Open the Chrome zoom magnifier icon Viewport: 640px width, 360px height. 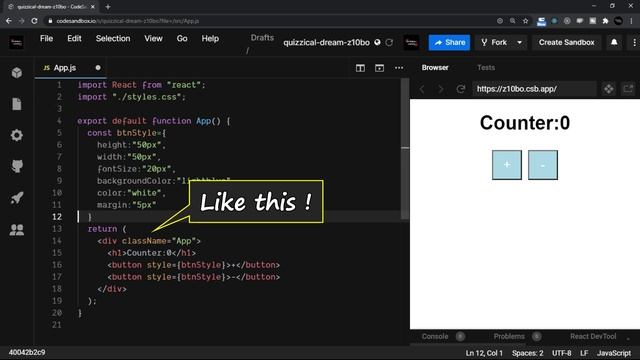pyautogui.click(x=512, y=21)
